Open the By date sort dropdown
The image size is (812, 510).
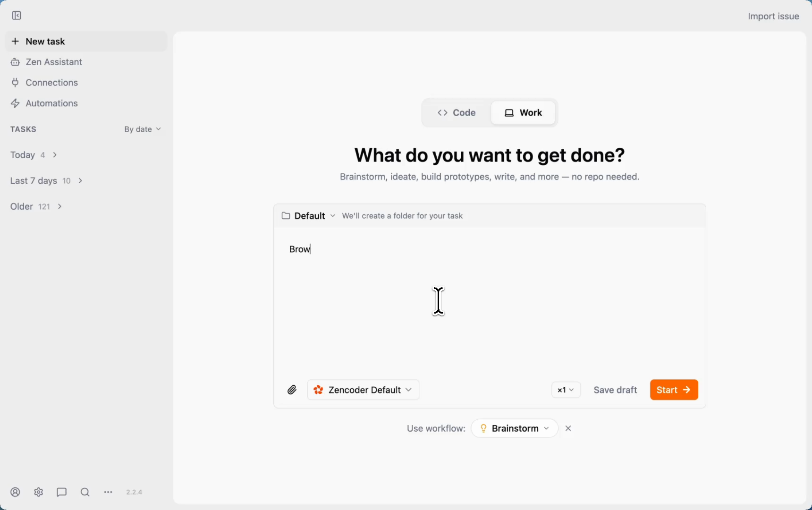pos(143,129)
